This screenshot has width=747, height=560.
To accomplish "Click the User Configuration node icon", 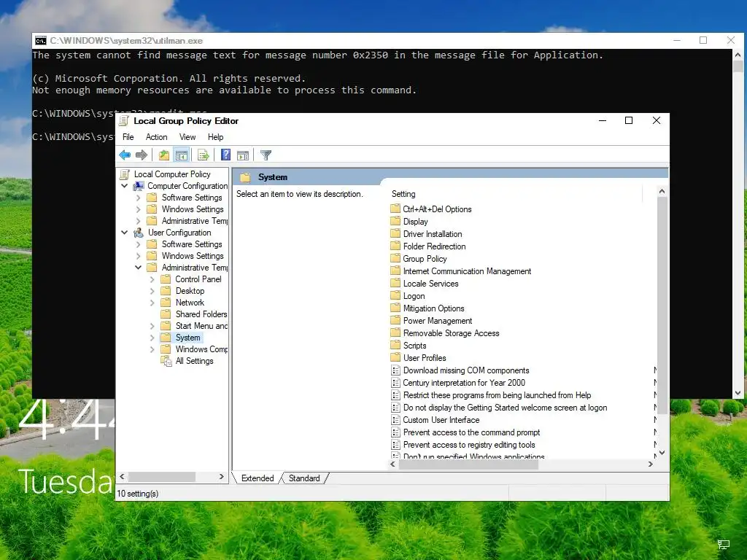I will pos(139,233).
